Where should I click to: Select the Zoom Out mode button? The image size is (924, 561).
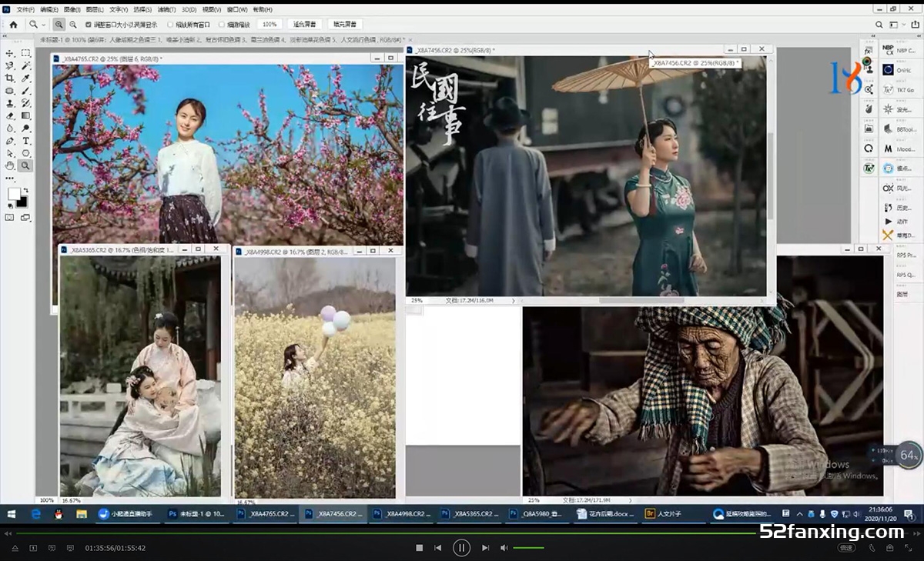(x=72, y=25)
